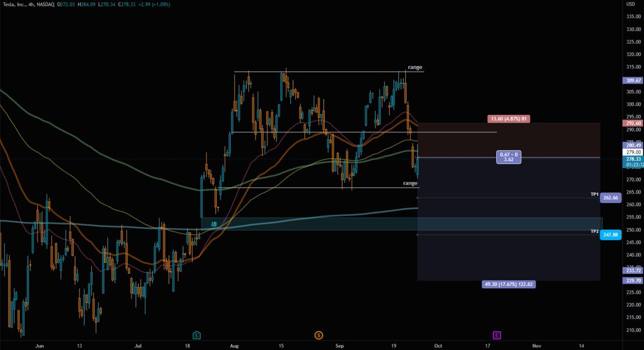Screen dimensions: 644x350
Task: Click the stop label 13.60 (4.87%) 81
Action: [509, 118]
